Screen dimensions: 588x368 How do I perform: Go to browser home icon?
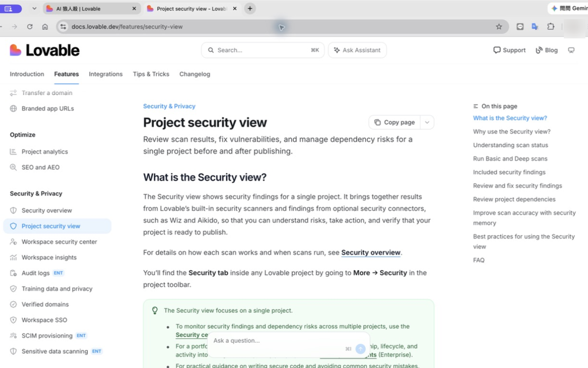point(45,26)
